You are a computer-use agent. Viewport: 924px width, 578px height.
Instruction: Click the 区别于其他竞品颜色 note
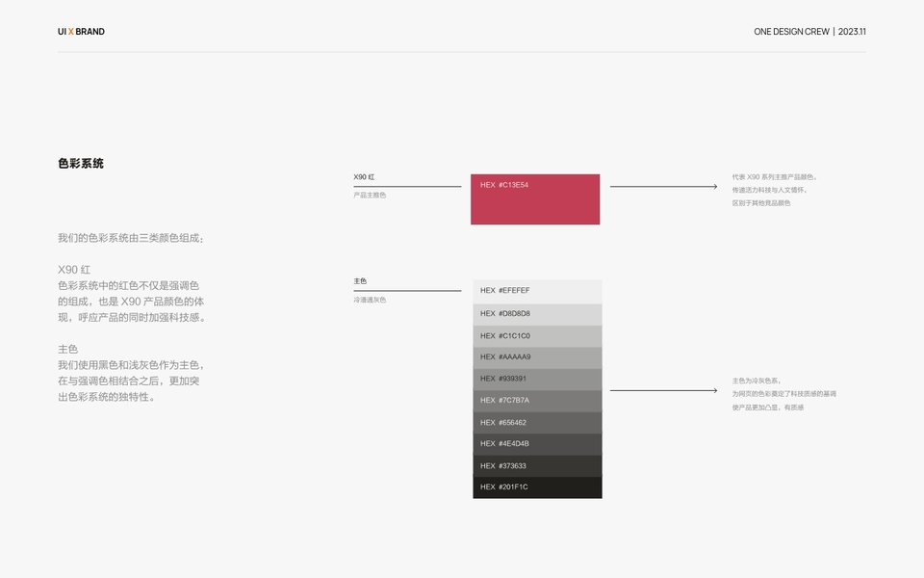(x=761, y=203)
